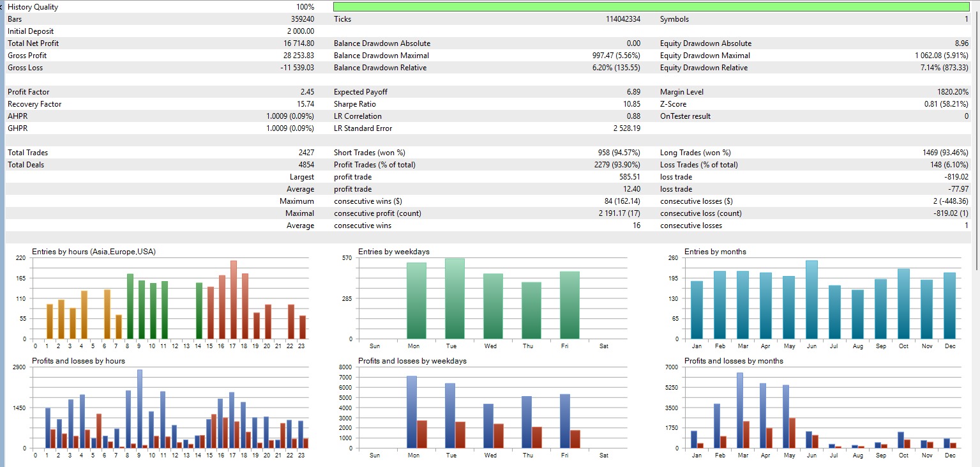Viewport: 980px width, 467px height.
Task: Click the Z-Score value 0.81 (58.21%)
Action: point(946,104)
